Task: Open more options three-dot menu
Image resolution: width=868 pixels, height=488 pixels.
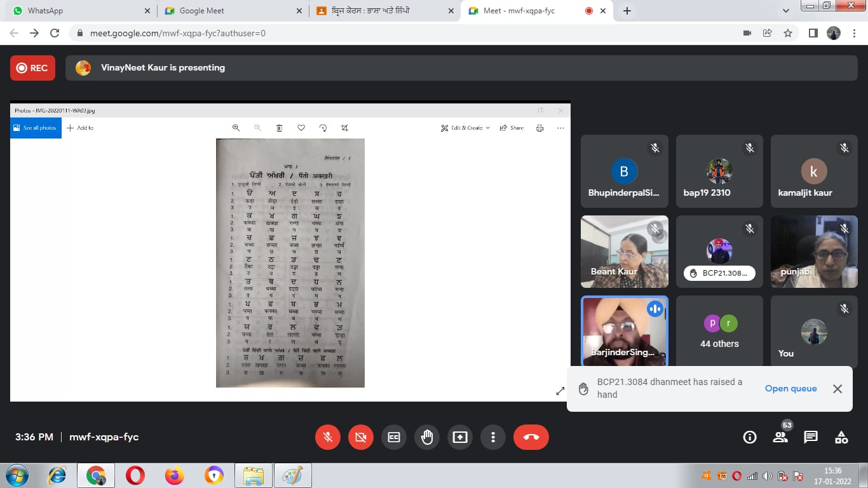Action: [x=492, y=437]
